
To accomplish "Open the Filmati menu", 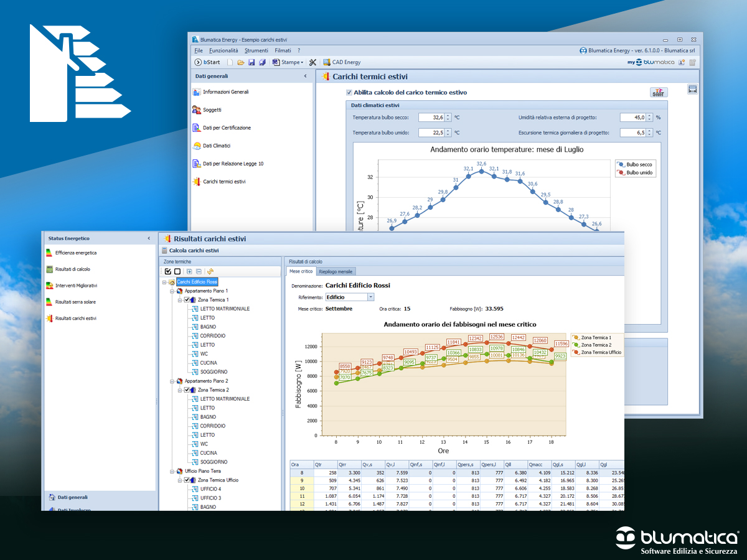I will [x=283, y=50].
